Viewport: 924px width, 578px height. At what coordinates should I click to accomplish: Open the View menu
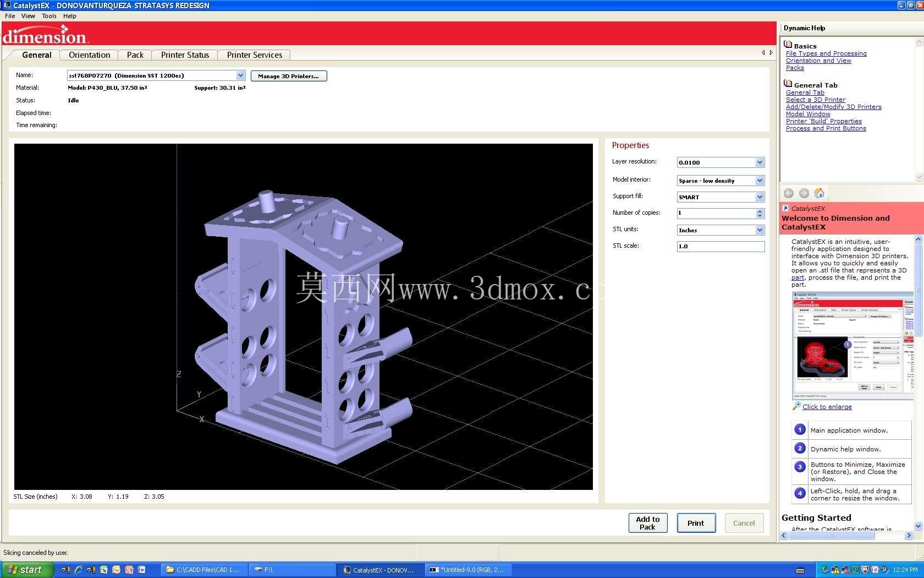[28, 16]
